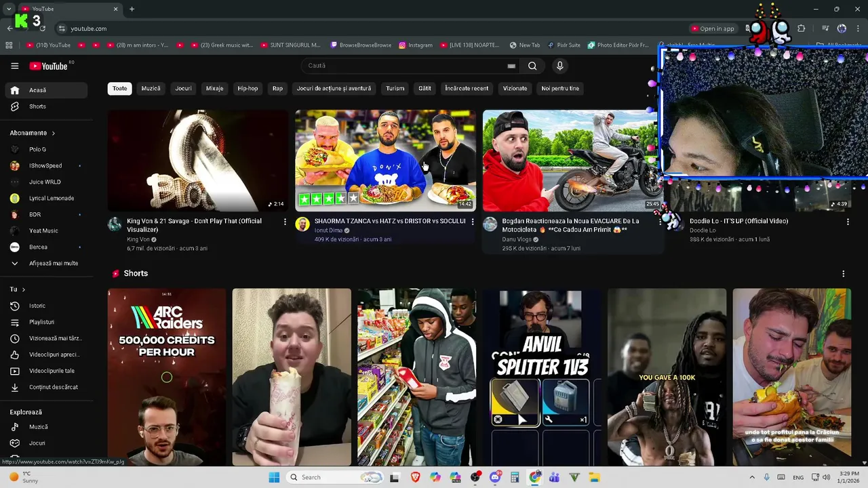Open Videoclipuri apreciate list
Image resolution: width=868 pixels, height=488 pixels.
click(46, 354)
